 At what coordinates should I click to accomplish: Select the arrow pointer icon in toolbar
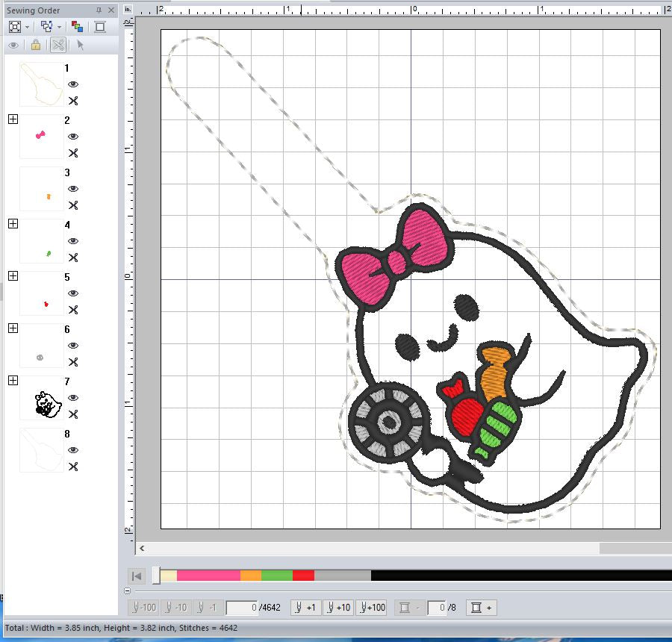tap(80, 45)
